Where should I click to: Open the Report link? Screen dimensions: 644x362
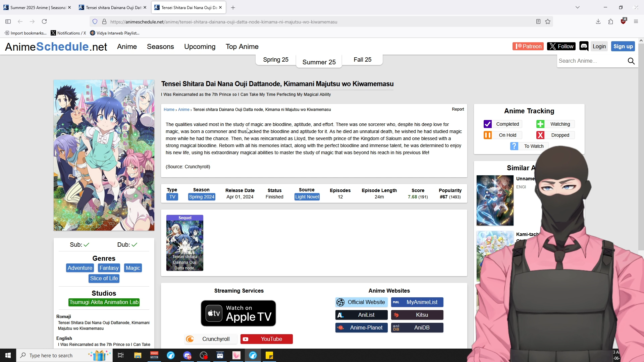point(458,109)
